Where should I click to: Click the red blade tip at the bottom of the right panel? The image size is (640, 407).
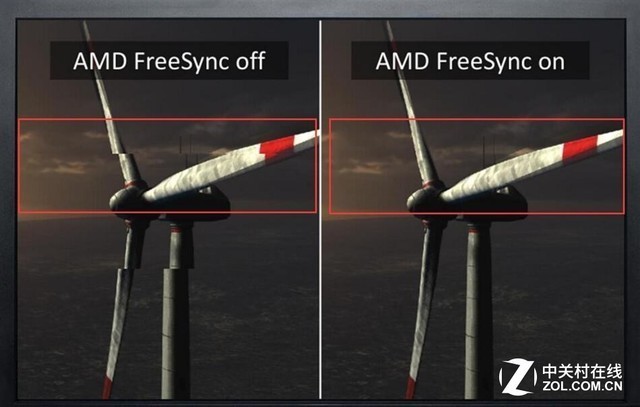[410, 387]
